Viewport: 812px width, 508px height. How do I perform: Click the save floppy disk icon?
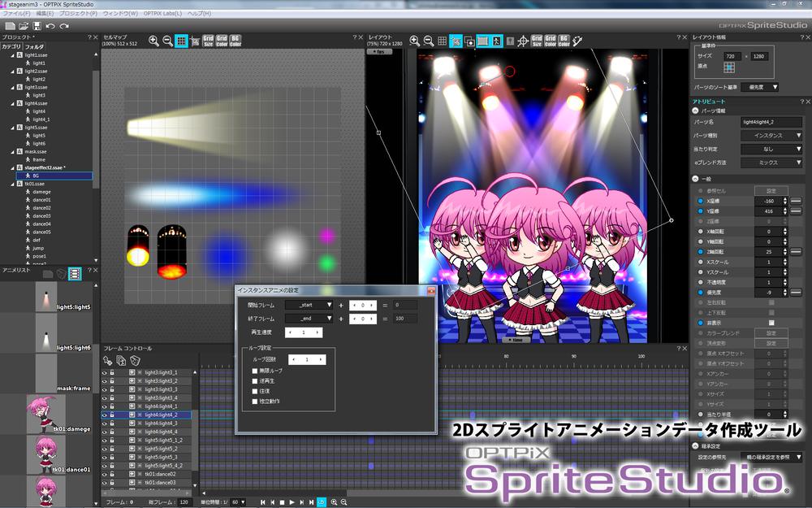[37, 26]
